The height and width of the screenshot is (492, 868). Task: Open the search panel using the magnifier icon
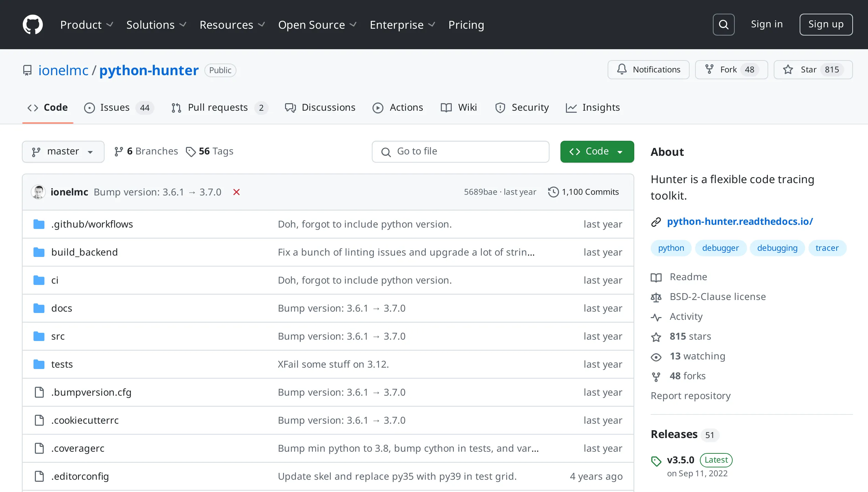723,24
